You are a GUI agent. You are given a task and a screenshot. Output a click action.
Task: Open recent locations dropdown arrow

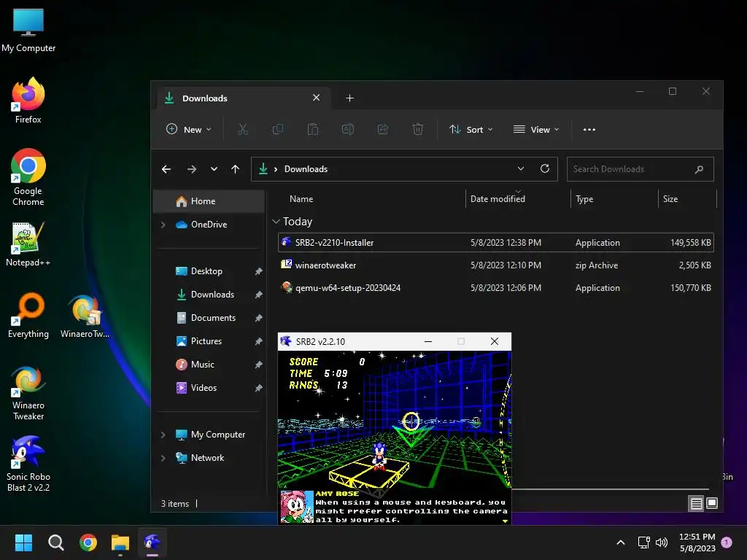(x=214, y=169)
